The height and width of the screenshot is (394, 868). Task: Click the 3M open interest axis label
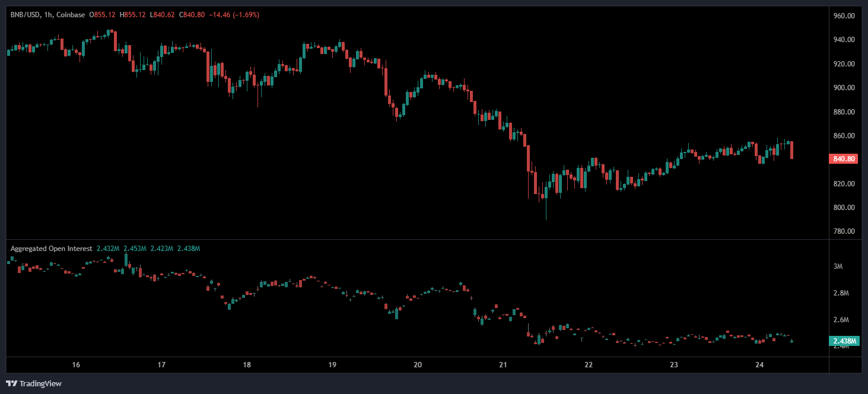pyautogui.click(x=838, y=267)
